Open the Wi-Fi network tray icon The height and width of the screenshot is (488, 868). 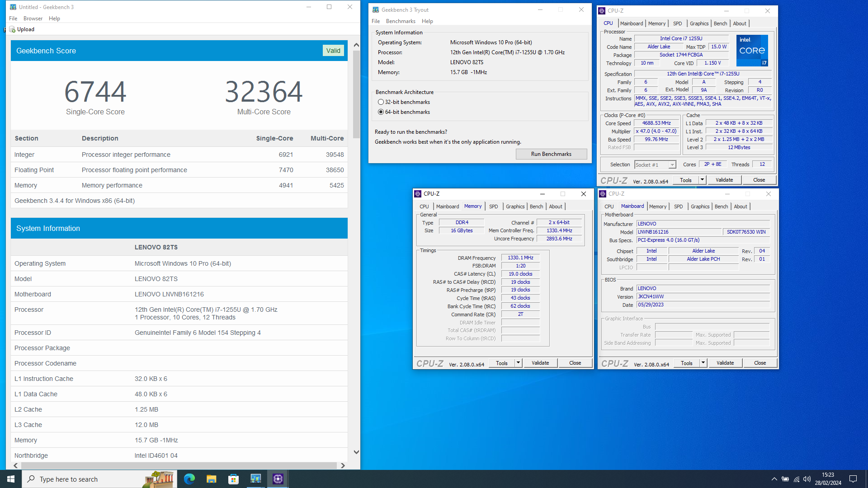[797, 479]
